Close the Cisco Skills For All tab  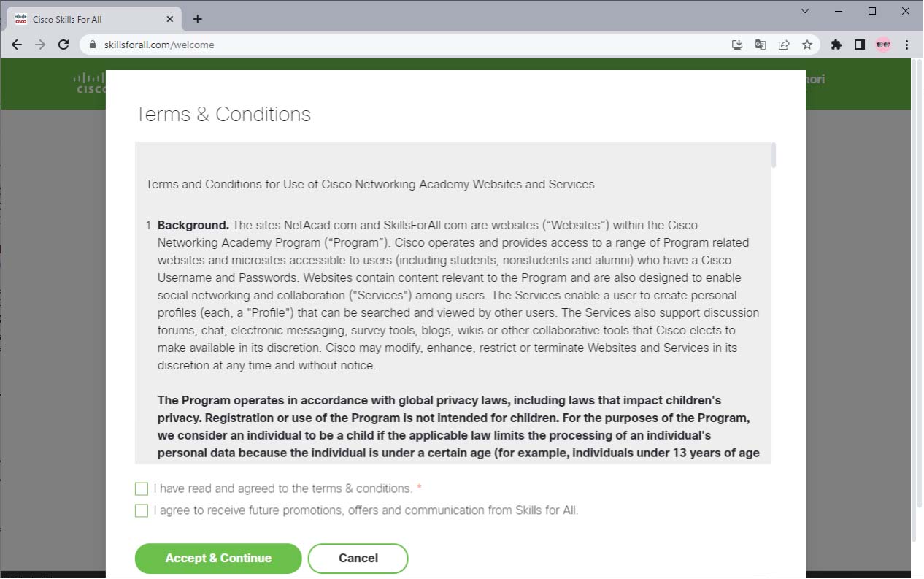(x=171, y=19)
